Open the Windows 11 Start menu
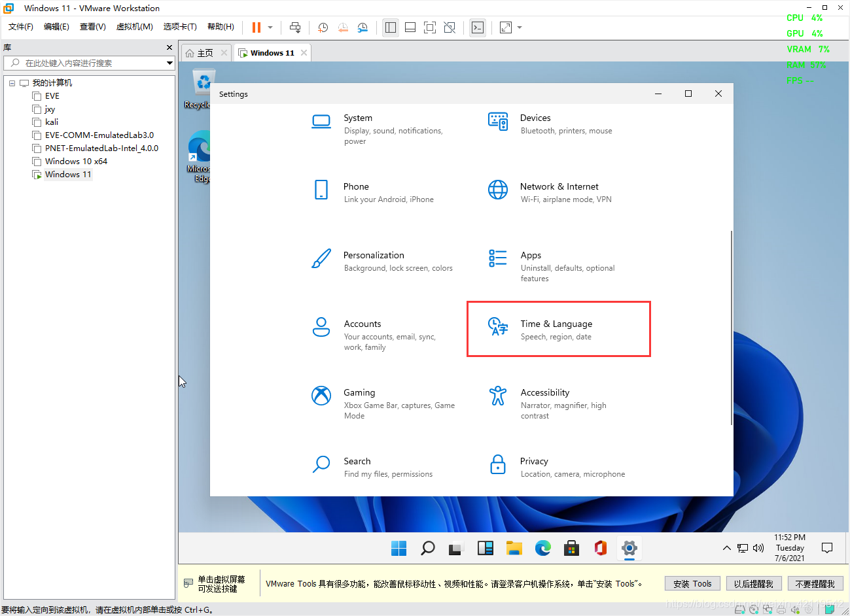This screenshot has height=616, width=850. pyautogui.click(x=398, y=548)
